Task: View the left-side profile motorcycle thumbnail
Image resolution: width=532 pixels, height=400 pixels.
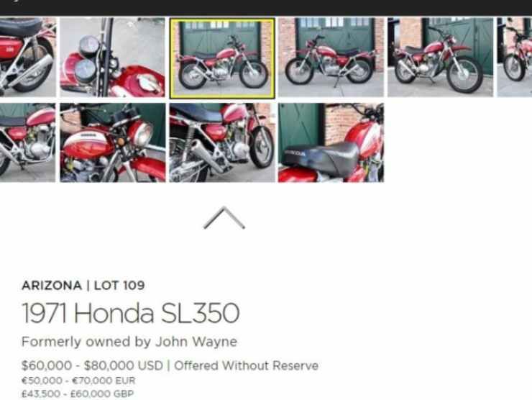Action: (x=331, y=58)
